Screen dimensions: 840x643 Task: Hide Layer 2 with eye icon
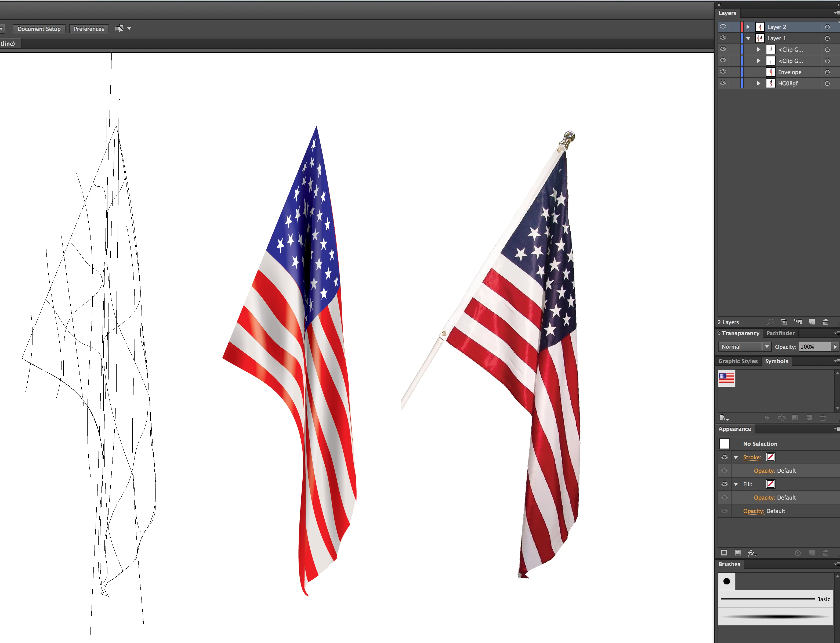723,27
